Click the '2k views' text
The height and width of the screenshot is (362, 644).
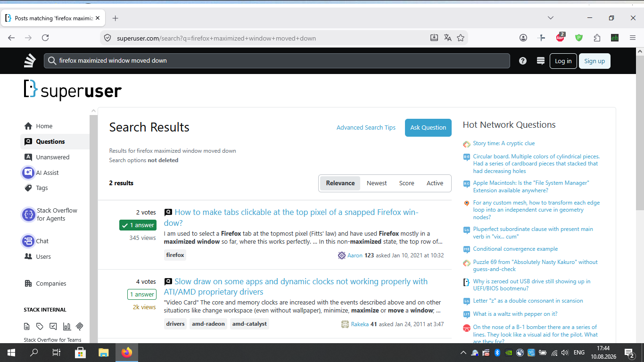click(144, 307)
